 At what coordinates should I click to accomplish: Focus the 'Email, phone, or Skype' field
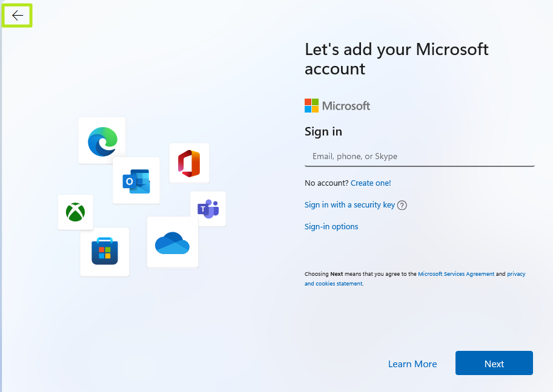[x=419, y=156]
